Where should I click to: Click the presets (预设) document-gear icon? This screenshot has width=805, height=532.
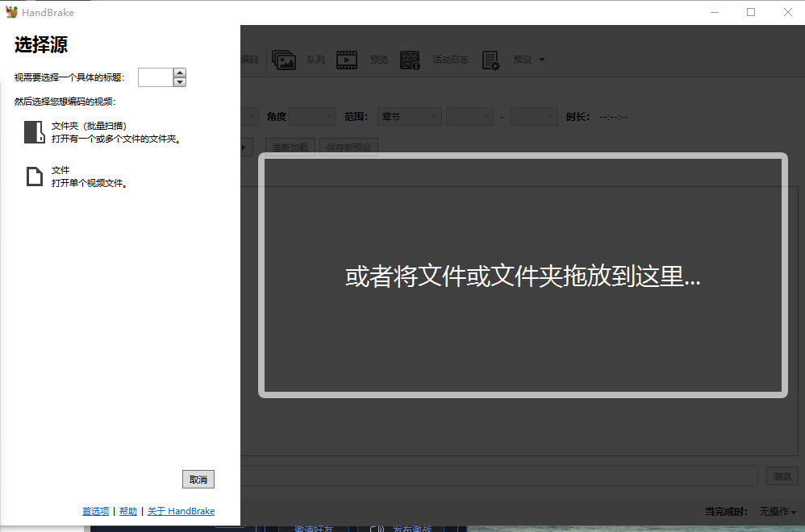490,60
